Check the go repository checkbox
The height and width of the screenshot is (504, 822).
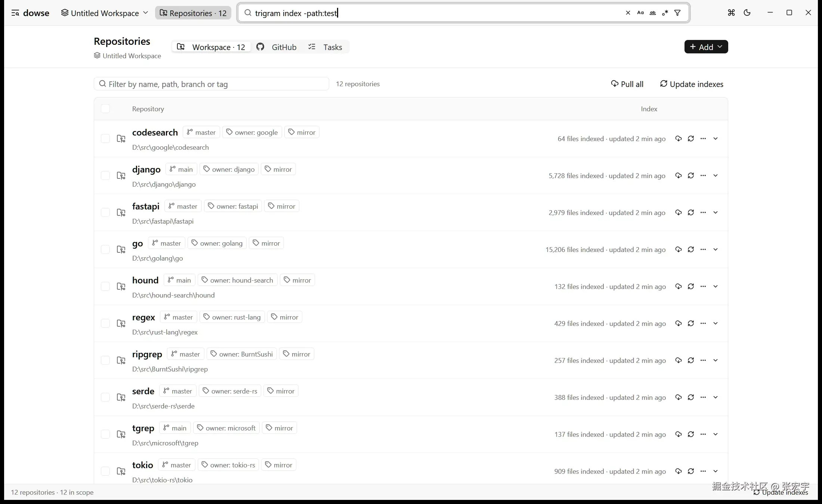pos(105,249)
